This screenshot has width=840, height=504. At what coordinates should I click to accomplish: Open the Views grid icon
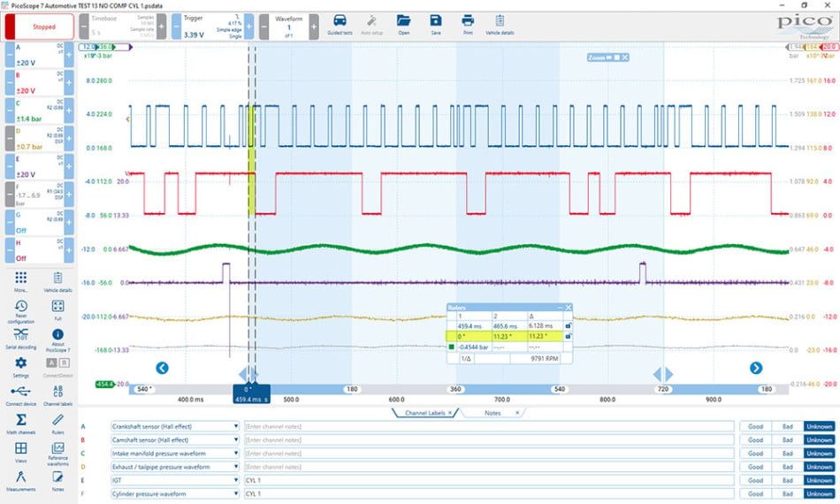21,452
